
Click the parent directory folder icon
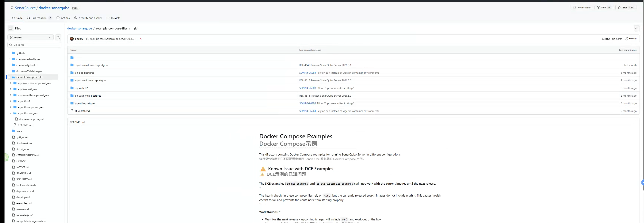(x=72, y=57)
